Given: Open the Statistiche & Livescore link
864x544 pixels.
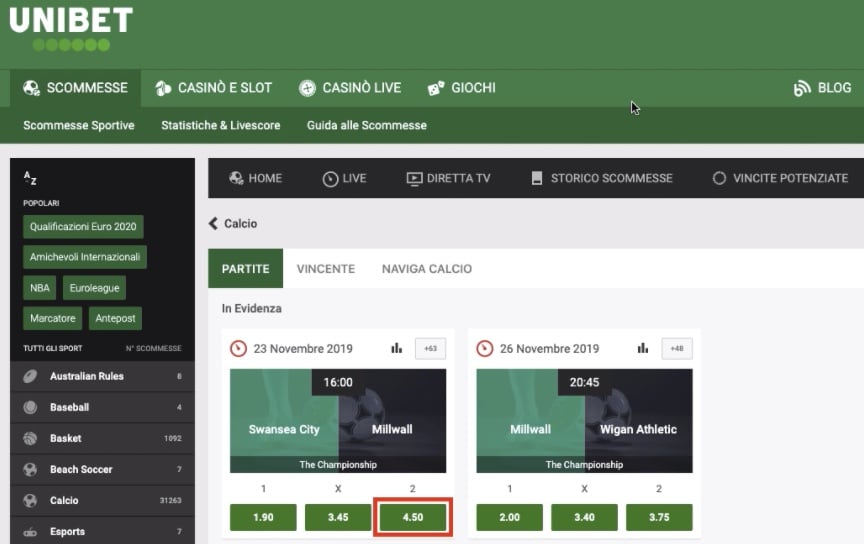Looking at the screenshot, I should click(220, 126).
